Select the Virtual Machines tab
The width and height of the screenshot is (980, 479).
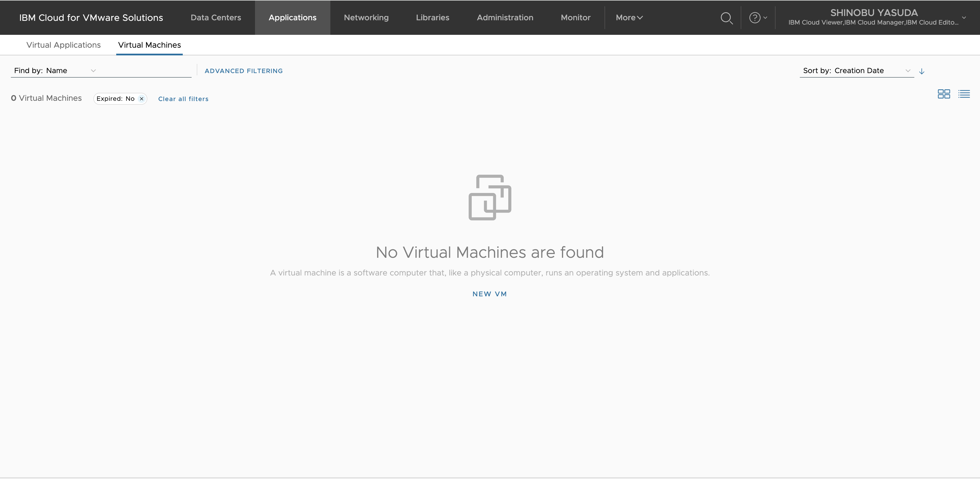pyautogui.click(x=149, y=45)
